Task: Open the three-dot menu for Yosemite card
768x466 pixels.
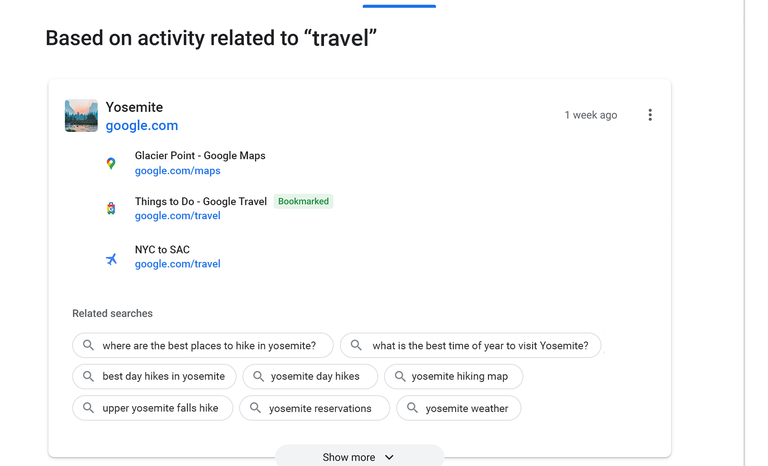Action: pos(650,115)
